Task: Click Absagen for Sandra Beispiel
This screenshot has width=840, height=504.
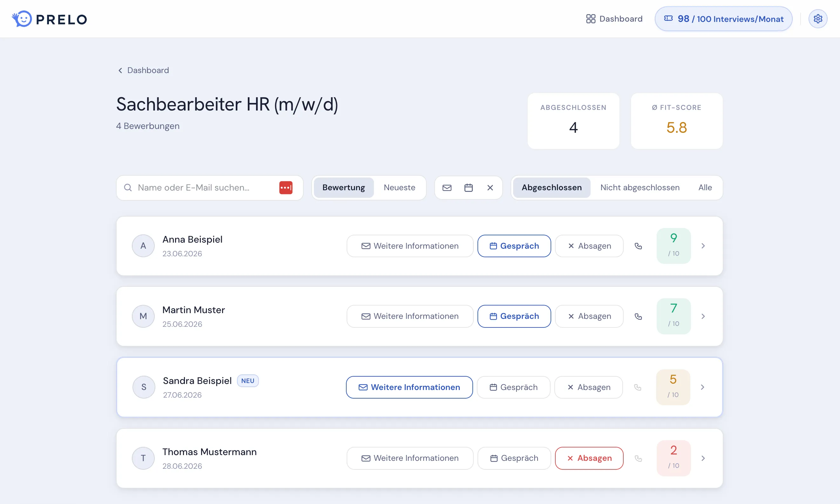Action: pyautogui.click(x=589, y=387)
